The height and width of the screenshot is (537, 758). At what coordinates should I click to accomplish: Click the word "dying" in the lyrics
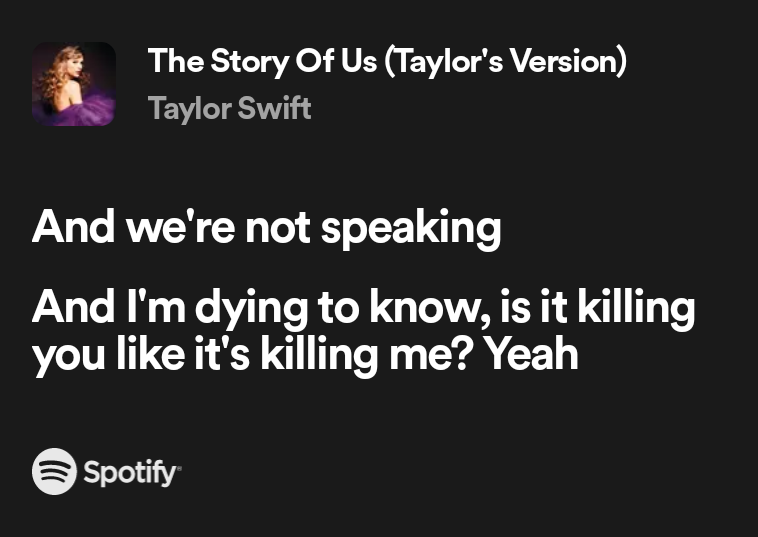[x=251, y=309]
